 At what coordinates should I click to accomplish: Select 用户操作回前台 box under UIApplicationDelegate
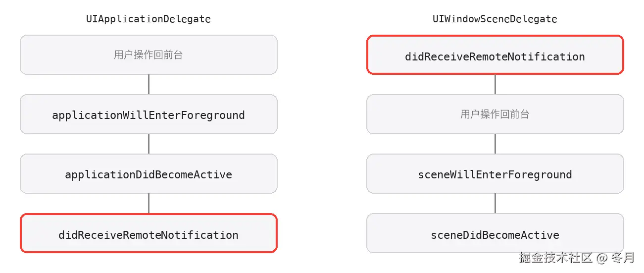point(149,55)
